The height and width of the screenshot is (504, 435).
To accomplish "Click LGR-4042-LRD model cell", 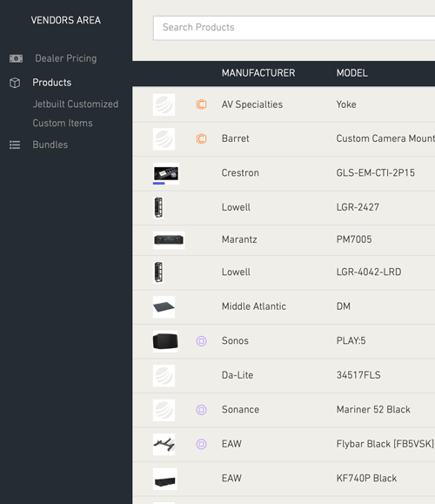I will click(x=369, y=272).
